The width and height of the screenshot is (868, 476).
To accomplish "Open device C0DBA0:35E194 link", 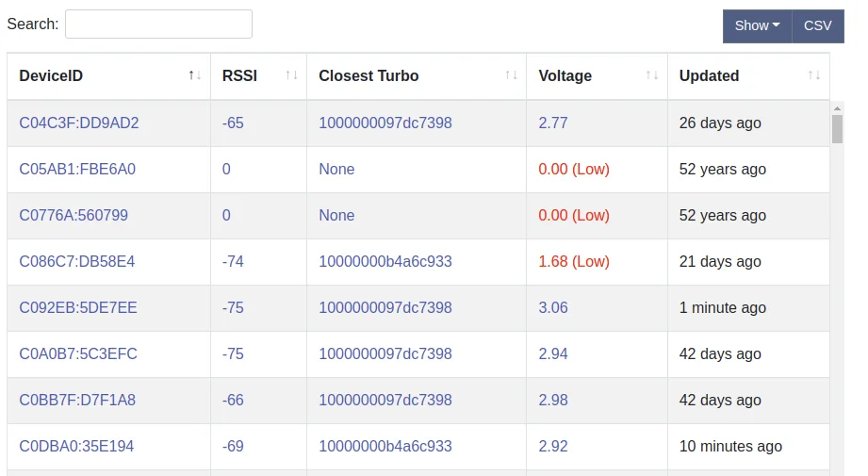I will coord(76,446).
